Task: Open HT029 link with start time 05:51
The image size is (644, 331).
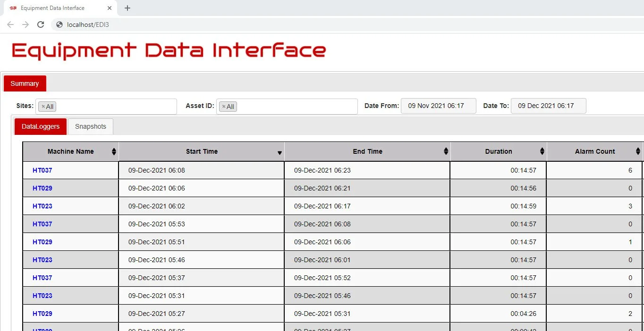Action: click(x=42, y=242)
